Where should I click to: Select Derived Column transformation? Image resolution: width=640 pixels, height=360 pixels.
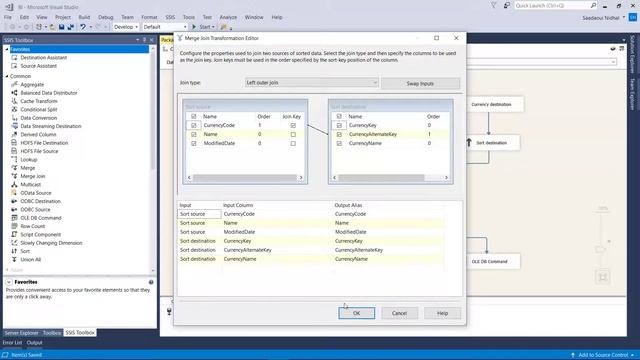pos(38,134)
